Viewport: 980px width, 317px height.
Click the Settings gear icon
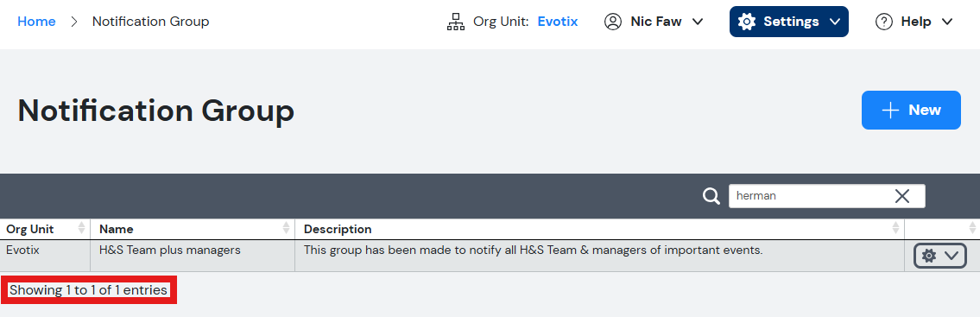pos(746,22)
